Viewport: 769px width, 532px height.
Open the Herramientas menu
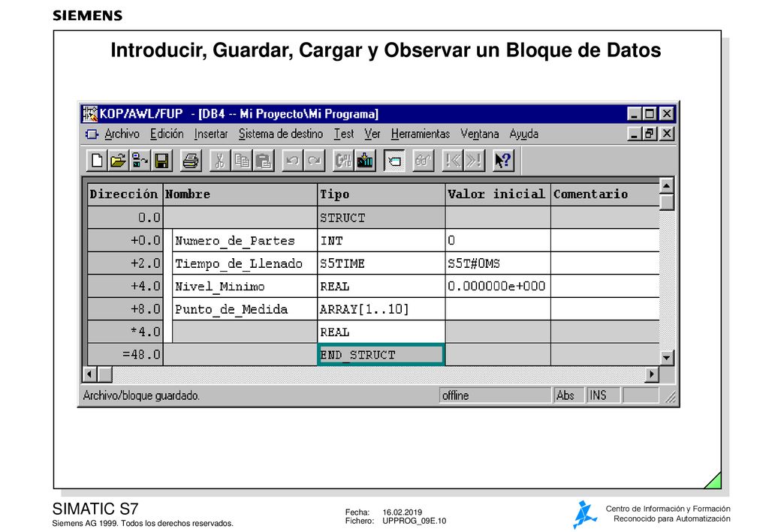point(421,134)
